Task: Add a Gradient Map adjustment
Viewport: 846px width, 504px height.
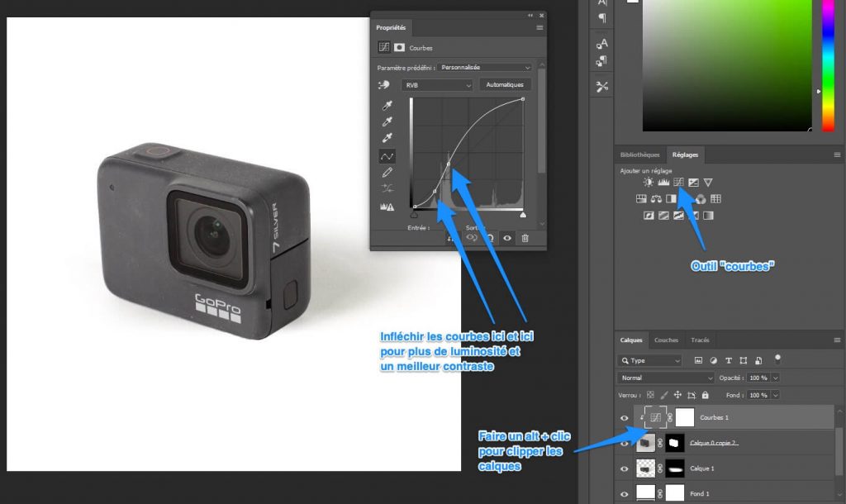Action: point(708,216)
